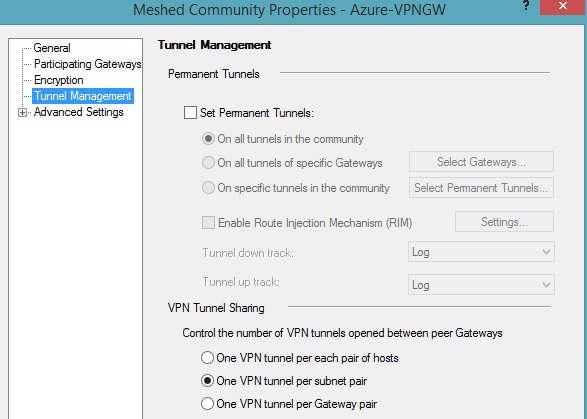This screenshot has width=587, height=419.
Task: Open the General page
Action: tap(52, 48)
